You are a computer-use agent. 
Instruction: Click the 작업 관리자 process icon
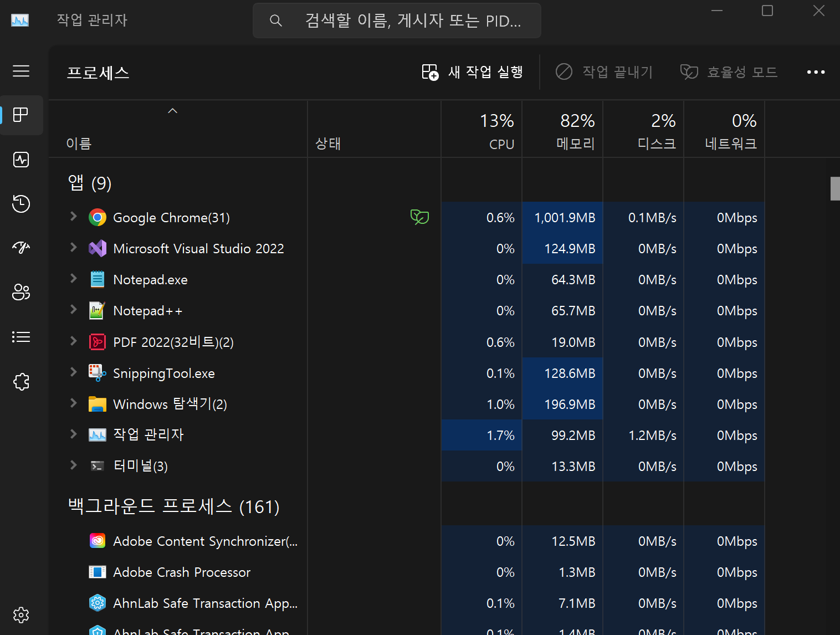pyautogui.click(x=98, y=435)
